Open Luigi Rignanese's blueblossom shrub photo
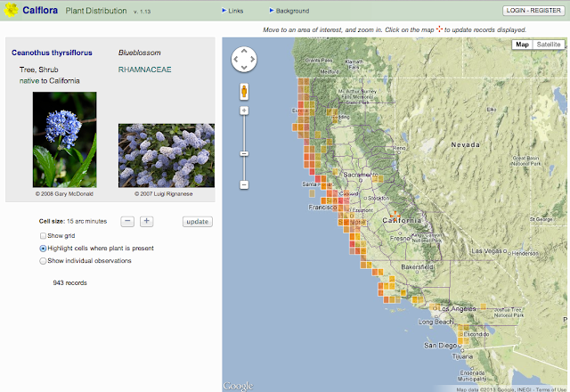The image size is (570, 392). (167, 155)
